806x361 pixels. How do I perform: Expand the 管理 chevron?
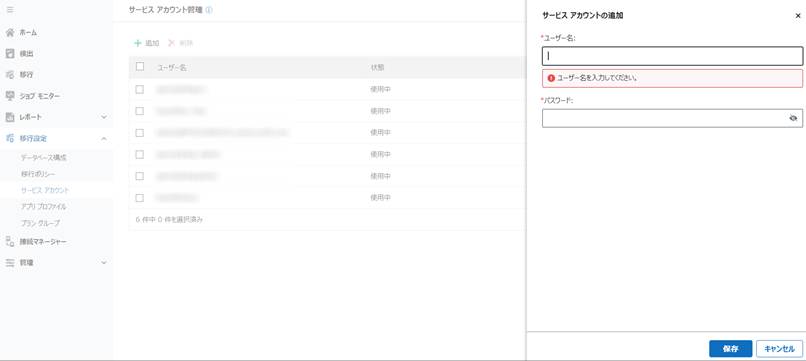pyautogui.click(x=104, y=263)
